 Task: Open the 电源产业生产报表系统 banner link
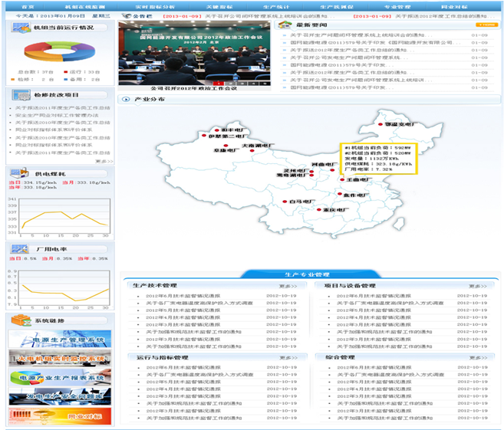[60, 377]
